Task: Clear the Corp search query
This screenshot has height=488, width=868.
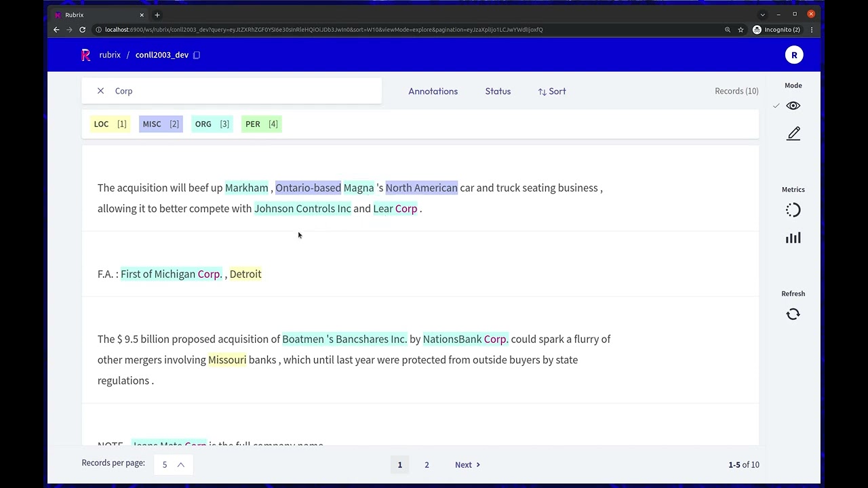Action: tap(100, 91)
